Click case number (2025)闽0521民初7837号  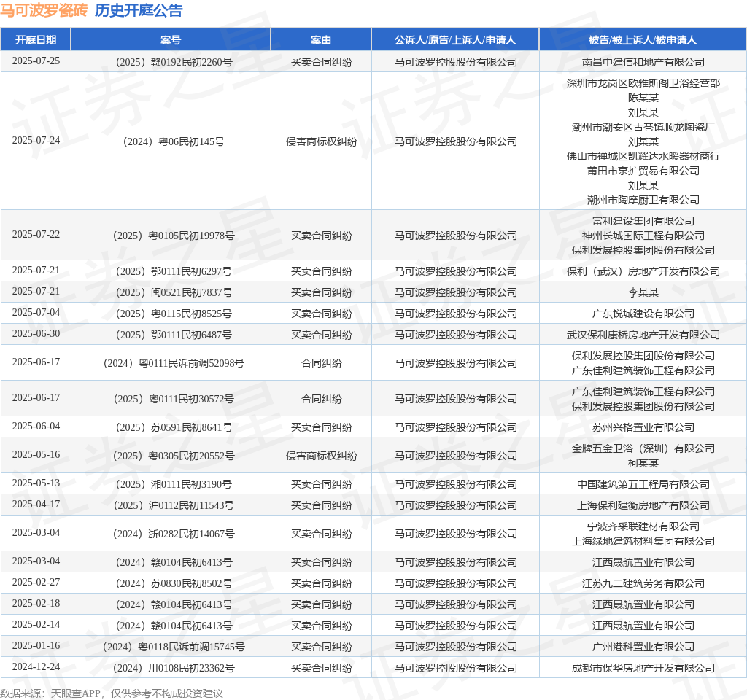[x=174, y=292]
